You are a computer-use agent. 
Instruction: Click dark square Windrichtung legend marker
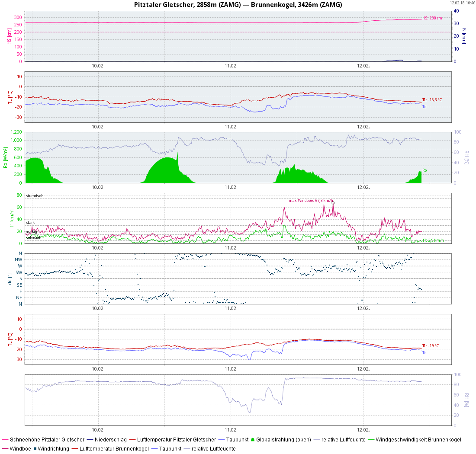click(x=35, y=448)
